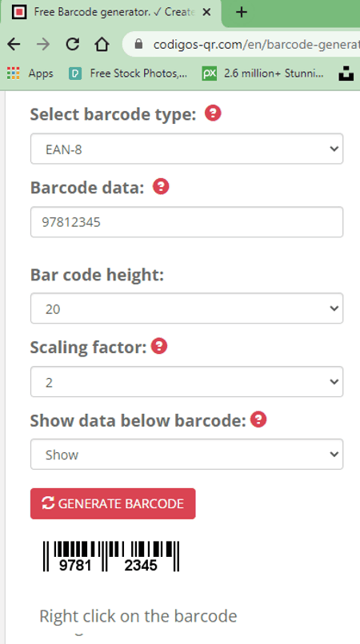The image size is (360, 644).
Task: Expand the Show data below barcode dropdown
Action: [186, 455]
